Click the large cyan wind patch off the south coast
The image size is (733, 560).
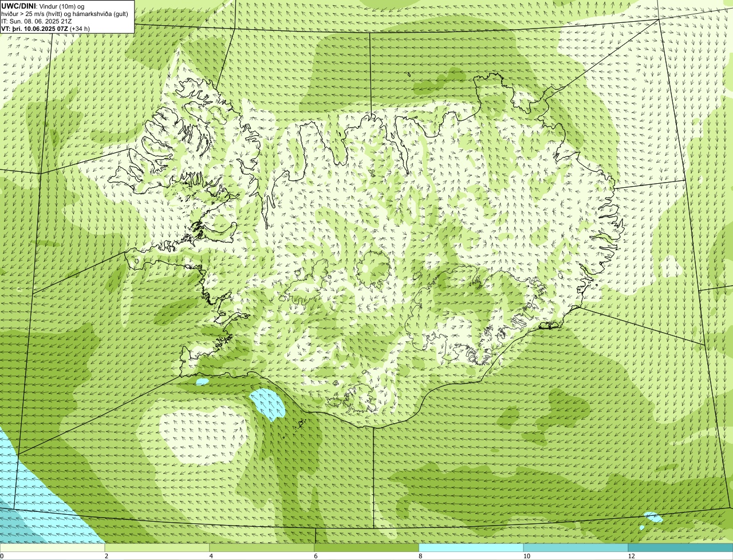[x=268, y=404]
